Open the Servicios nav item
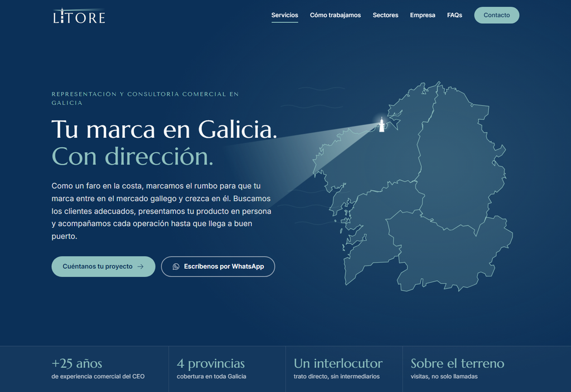 pos(284,15)
